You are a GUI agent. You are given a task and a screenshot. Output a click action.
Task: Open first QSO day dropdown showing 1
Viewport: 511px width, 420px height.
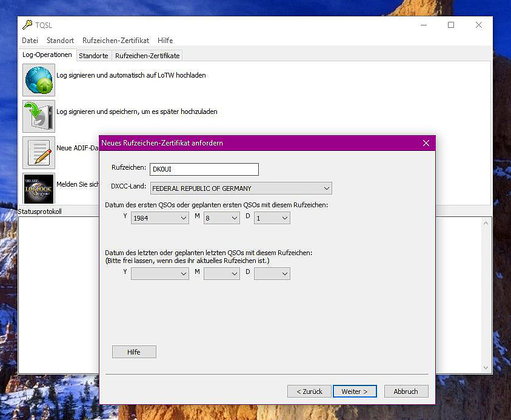pyautogui.click(x=272, y=218)
